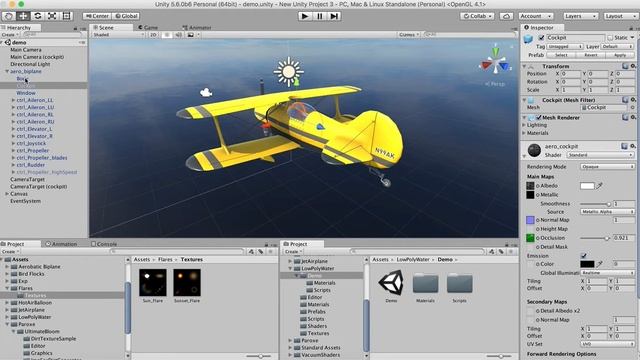The image size is (640, 360).
Task: Open the Shaded draw mode dropdown
Action: click(119, 35)
